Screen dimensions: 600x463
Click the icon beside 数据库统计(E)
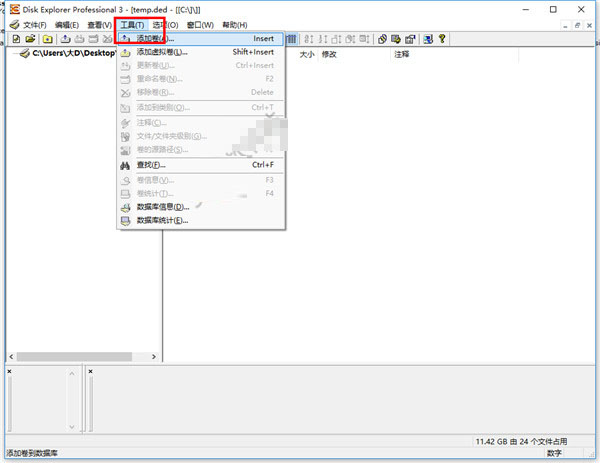click(x=126, y=221)
